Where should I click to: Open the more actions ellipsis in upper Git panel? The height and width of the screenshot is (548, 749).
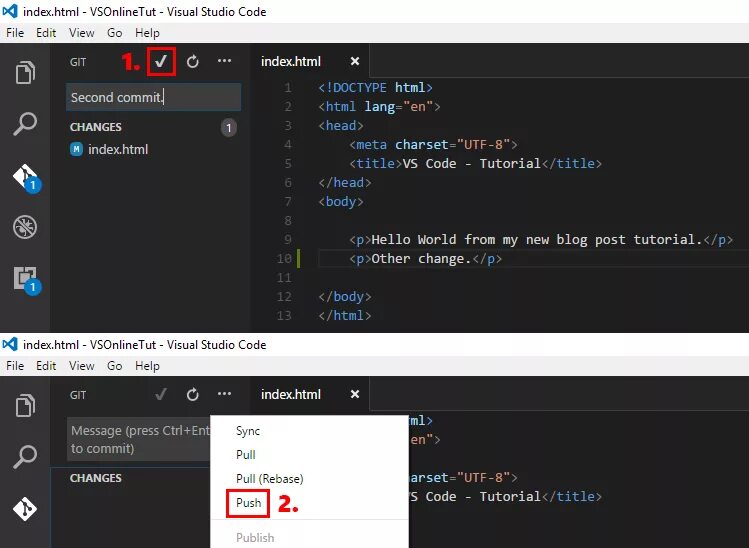pyautogui.click(x=224, y=61)
